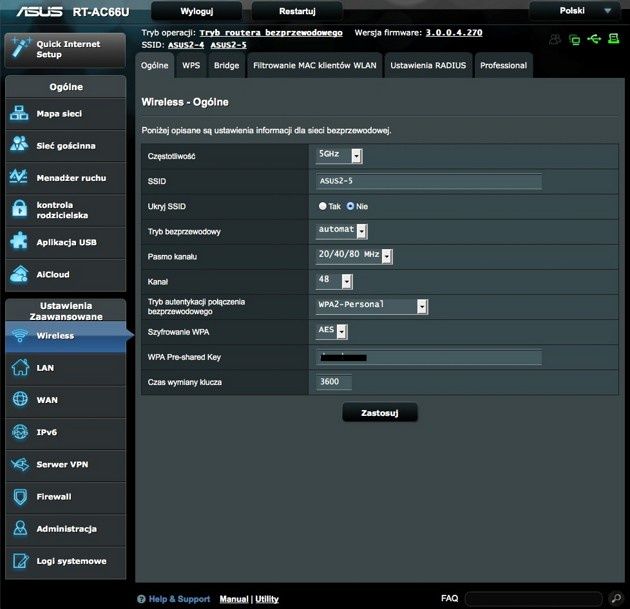630x609 pixels.
Task: Open IPv6 settings icon
Action: (20, 432)
